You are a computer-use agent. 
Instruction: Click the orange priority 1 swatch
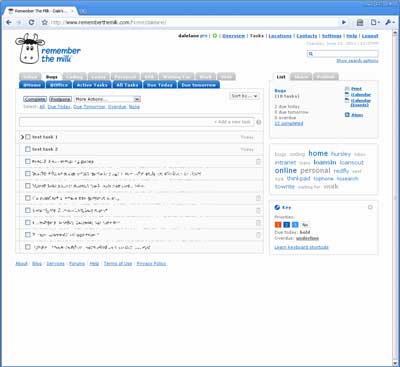(278, 225)
